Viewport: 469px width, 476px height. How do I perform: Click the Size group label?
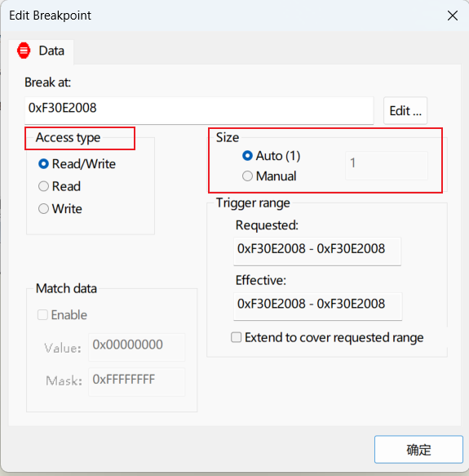228,137
